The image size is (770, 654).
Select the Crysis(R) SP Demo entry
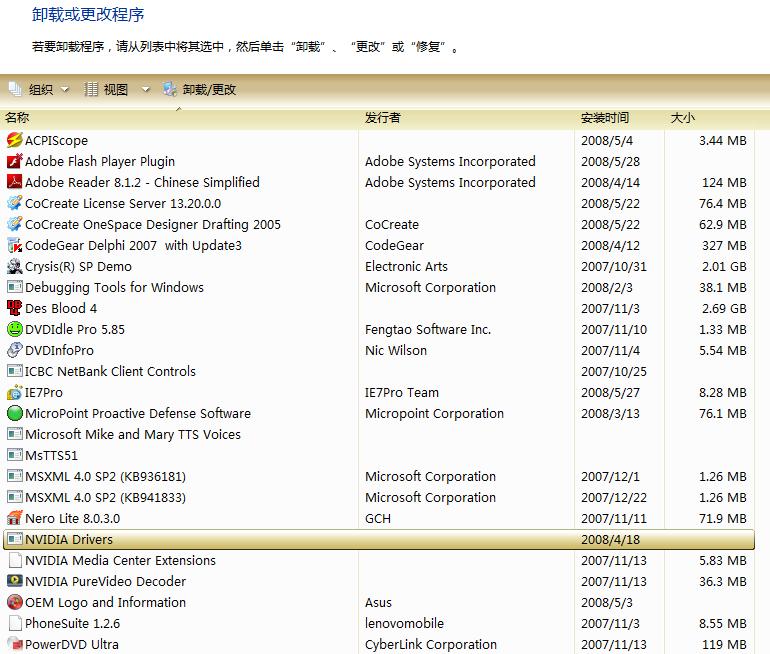78,267
